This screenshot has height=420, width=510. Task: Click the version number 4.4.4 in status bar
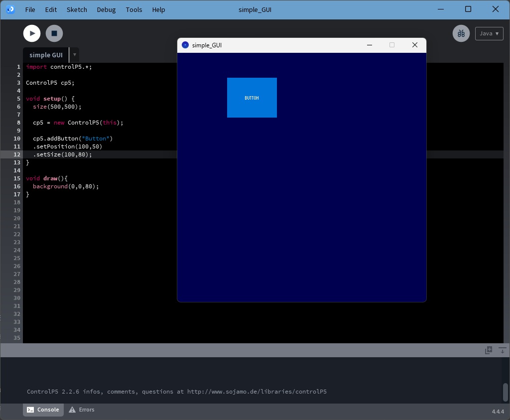498,412
